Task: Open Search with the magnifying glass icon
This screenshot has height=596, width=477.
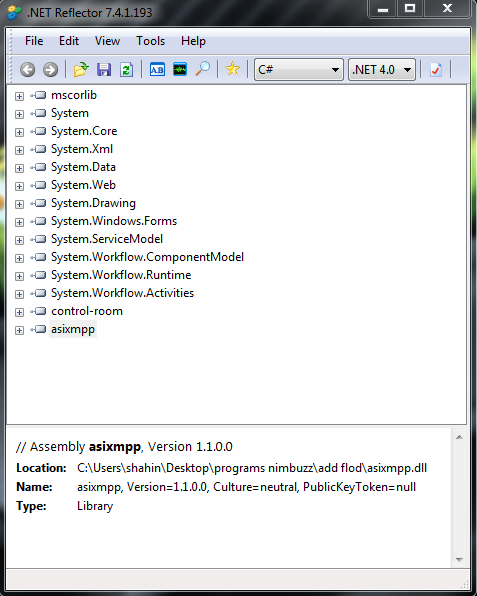Action: click(x=203, y=69)
